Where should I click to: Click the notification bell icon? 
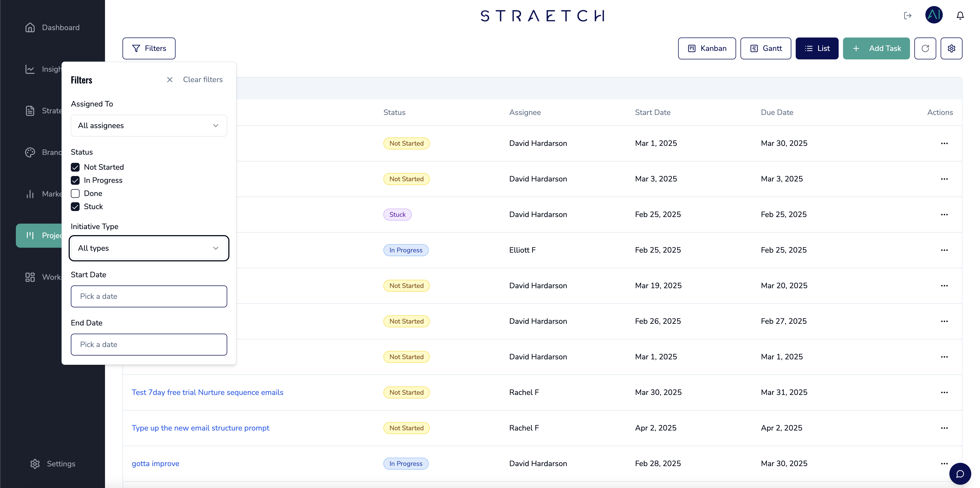pos(960,16)
